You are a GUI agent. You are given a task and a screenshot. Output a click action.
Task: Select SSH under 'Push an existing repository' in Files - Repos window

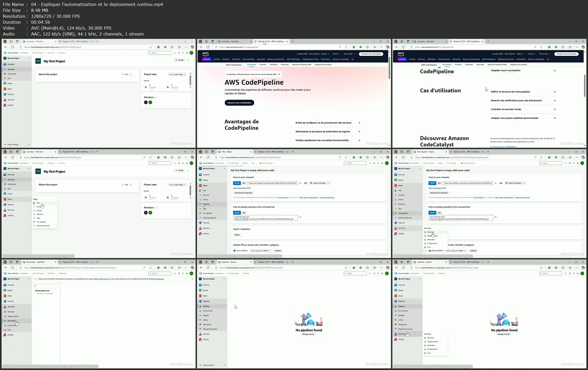click(x=244, y=213)
